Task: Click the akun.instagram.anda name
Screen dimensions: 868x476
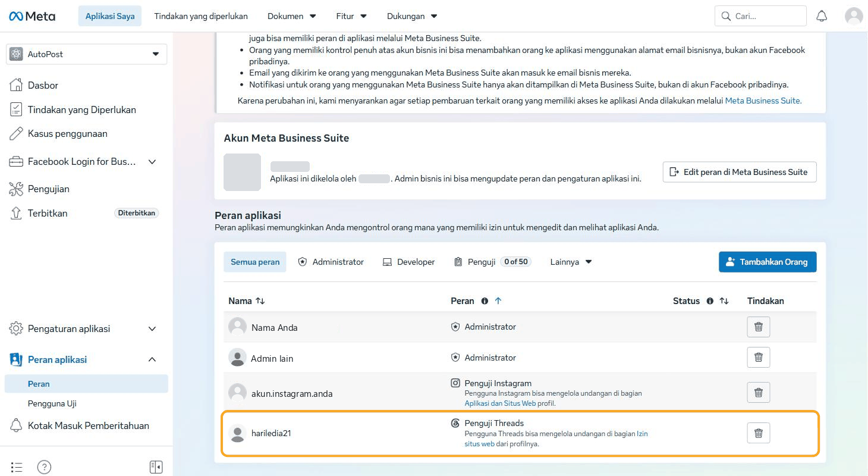Action: (292, 393)
